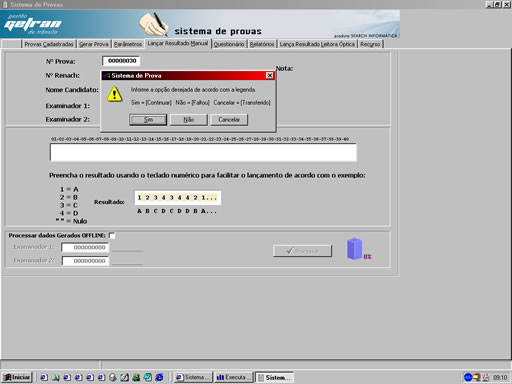The image size is (512, 384).
Task: Open the Parâmetros tab
Action: [x=128, y=44]
